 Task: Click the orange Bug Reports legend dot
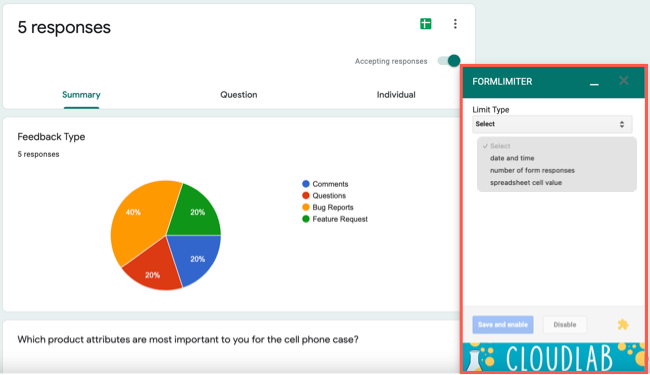coord(306,207)
